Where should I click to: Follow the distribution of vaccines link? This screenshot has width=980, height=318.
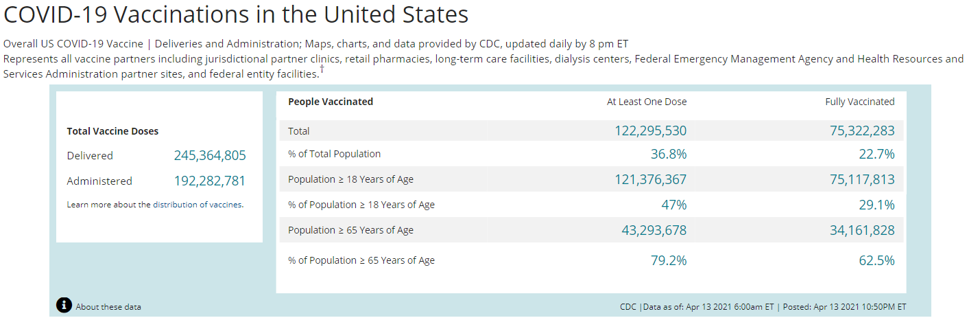pos(197,205)
